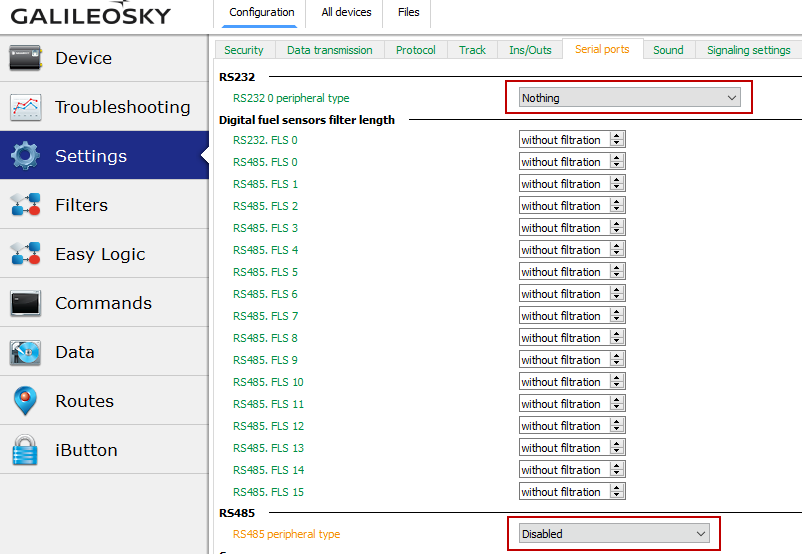Open the Signaling settings tab

pos(748,50)
